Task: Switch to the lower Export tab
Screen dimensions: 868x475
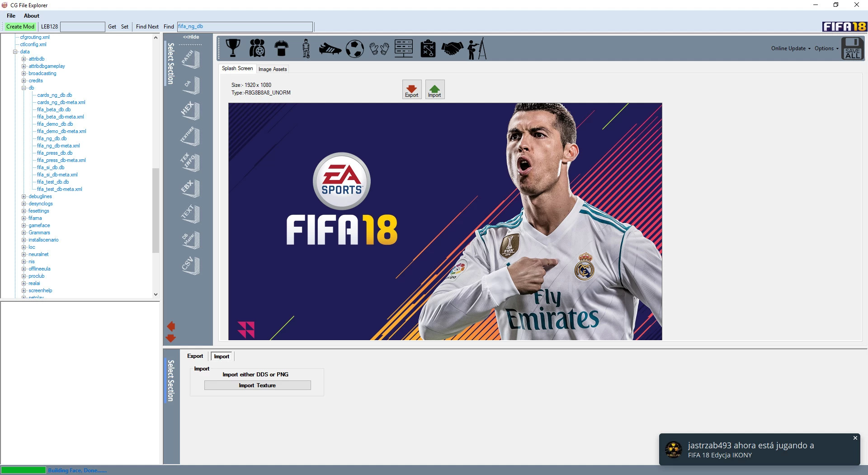Action: 195,356
